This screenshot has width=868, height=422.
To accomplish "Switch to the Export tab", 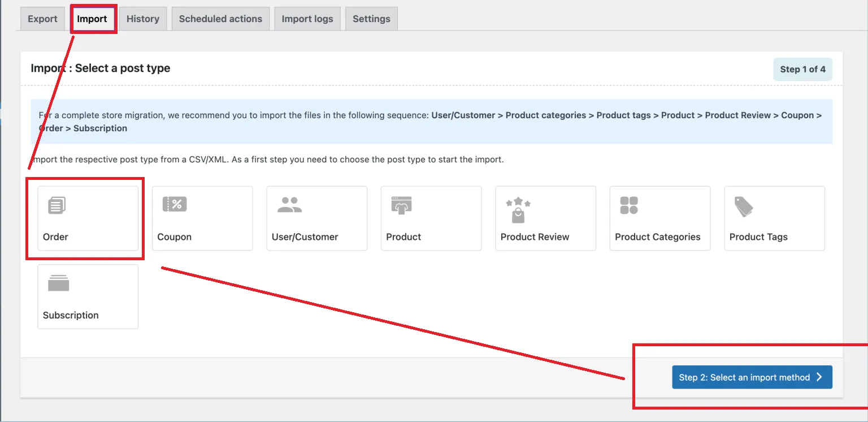I will pyautogui.click(x=42, y=19).
